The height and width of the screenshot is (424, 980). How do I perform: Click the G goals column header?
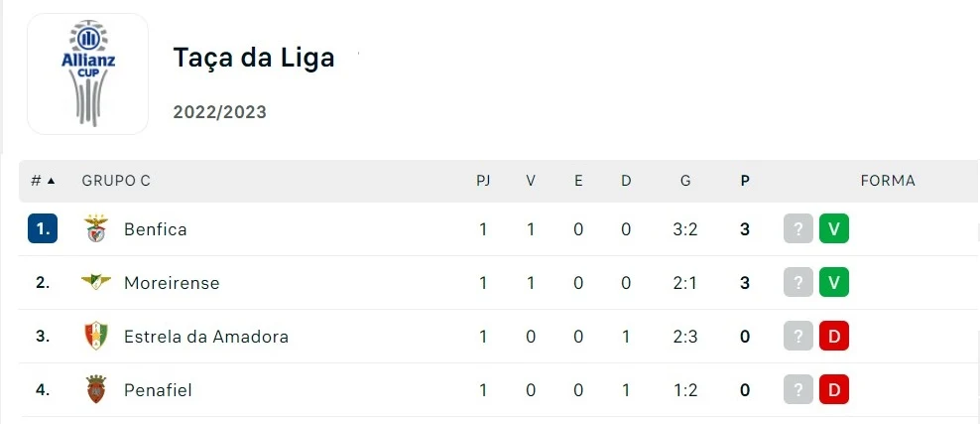pyautogui.click(x=685, y=181)
